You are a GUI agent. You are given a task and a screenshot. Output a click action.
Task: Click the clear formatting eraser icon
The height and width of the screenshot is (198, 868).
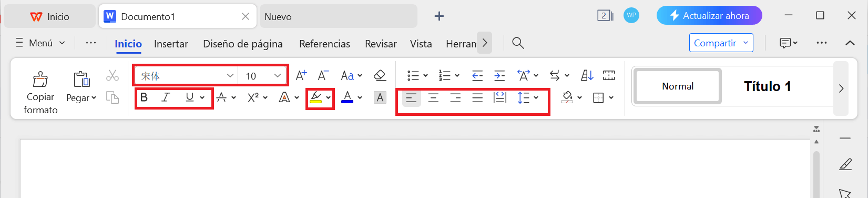[x=380, y=76]
